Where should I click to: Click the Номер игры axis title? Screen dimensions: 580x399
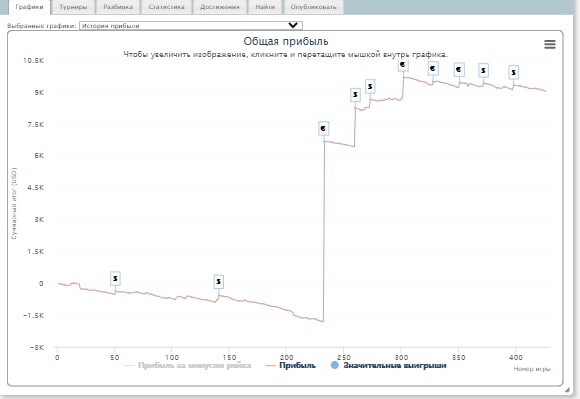click(532, 369)
